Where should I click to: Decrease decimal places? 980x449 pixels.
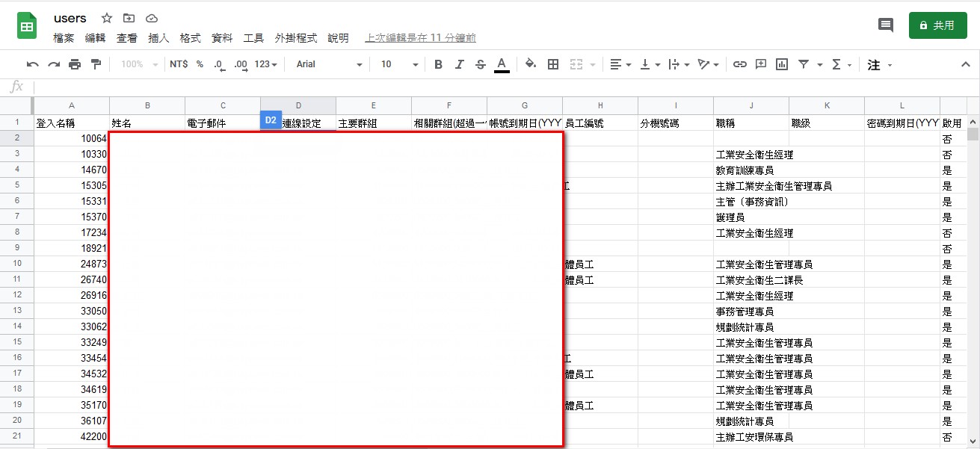click(219, 64)
